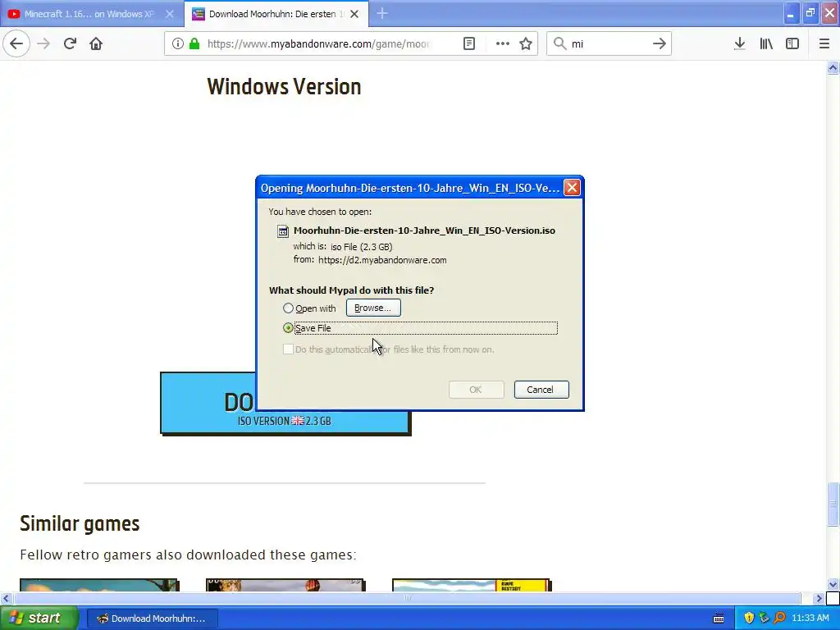
Task: Click the vertical scrollbar up arrow
Action: tap(833, 67)
